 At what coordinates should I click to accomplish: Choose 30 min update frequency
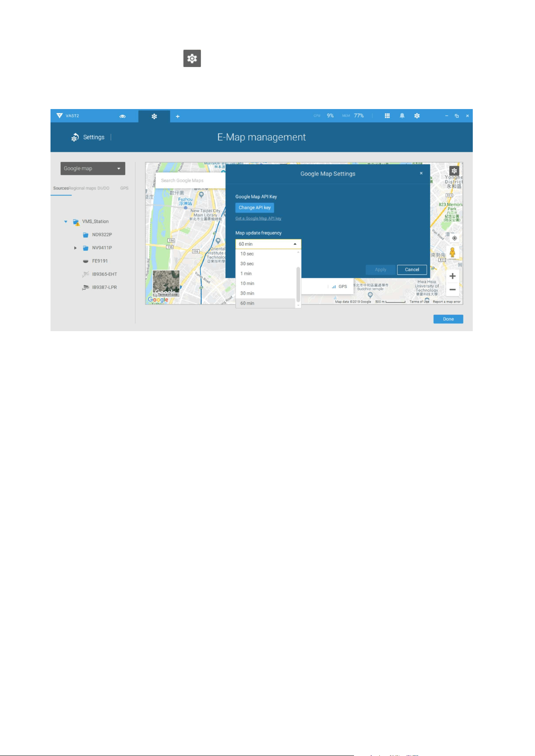[x=266, y=294]
